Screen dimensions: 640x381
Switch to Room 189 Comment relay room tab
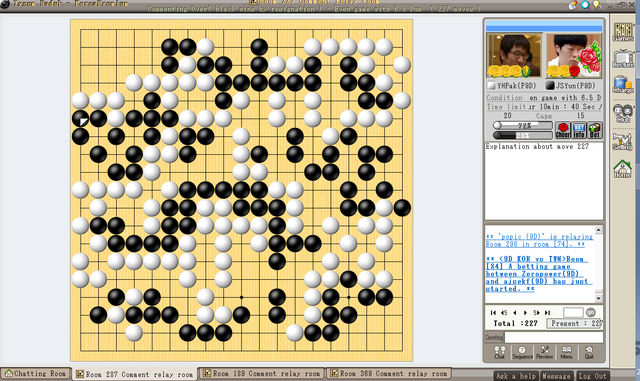click(x=262, y=374)
